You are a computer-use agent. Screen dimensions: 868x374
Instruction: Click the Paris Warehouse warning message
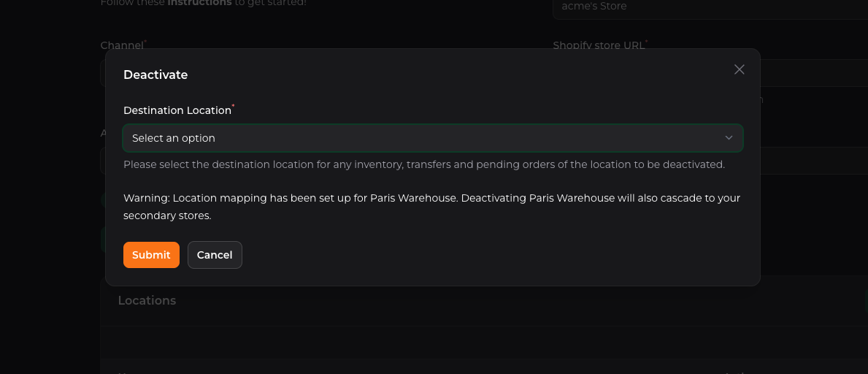point(431,207)
